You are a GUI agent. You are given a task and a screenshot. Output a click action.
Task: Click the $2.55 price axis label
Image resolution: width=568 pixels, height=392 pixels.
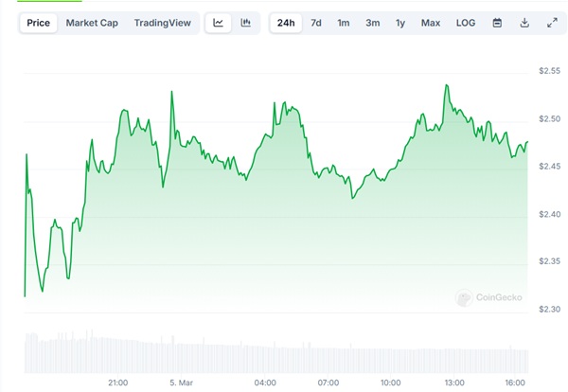[549, 71]
